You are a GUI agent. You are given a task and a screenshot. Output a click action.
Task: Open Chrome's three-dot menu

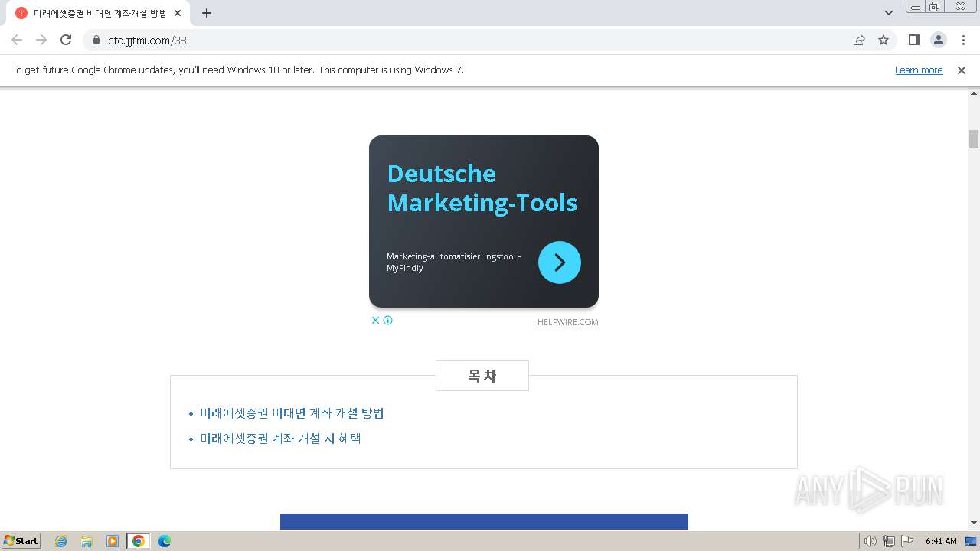click(963, 40)
